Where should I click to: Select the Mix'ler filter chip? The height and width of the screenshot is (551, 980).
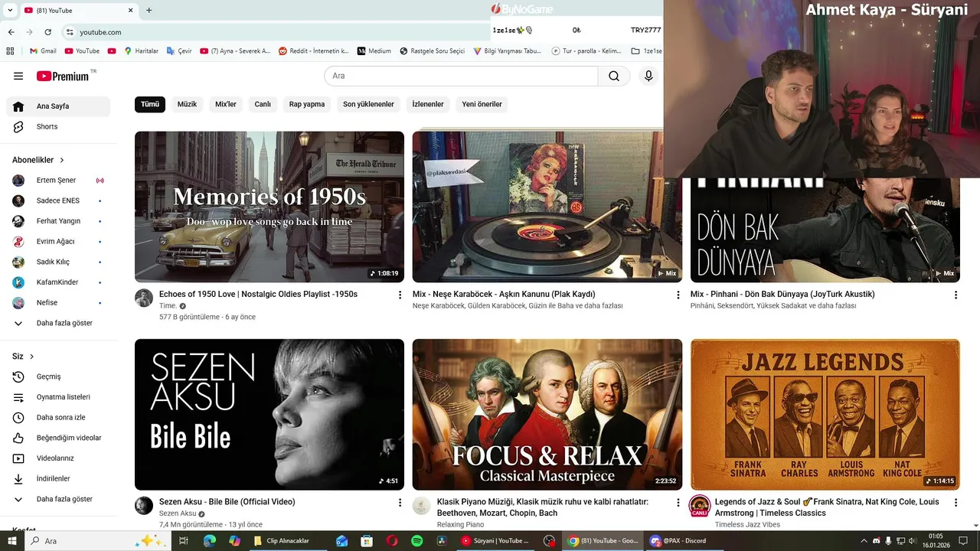point(226,104)
